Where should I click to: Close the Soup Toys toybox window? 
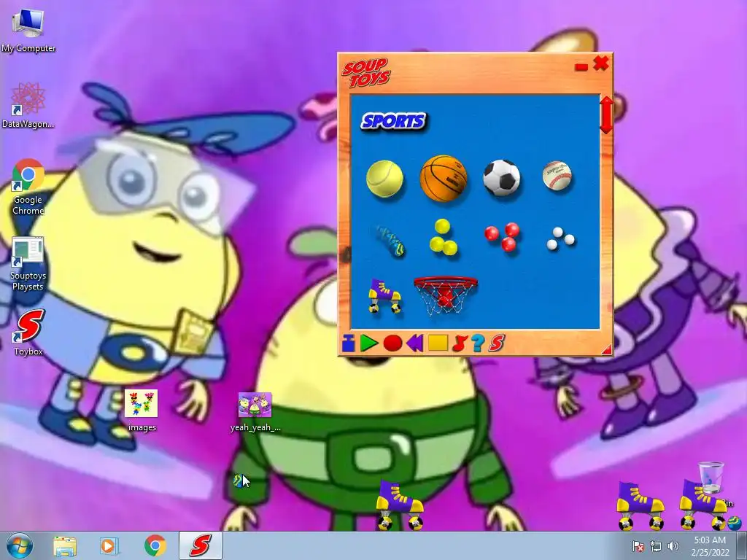pyautogui.click(x=601, y=63)
